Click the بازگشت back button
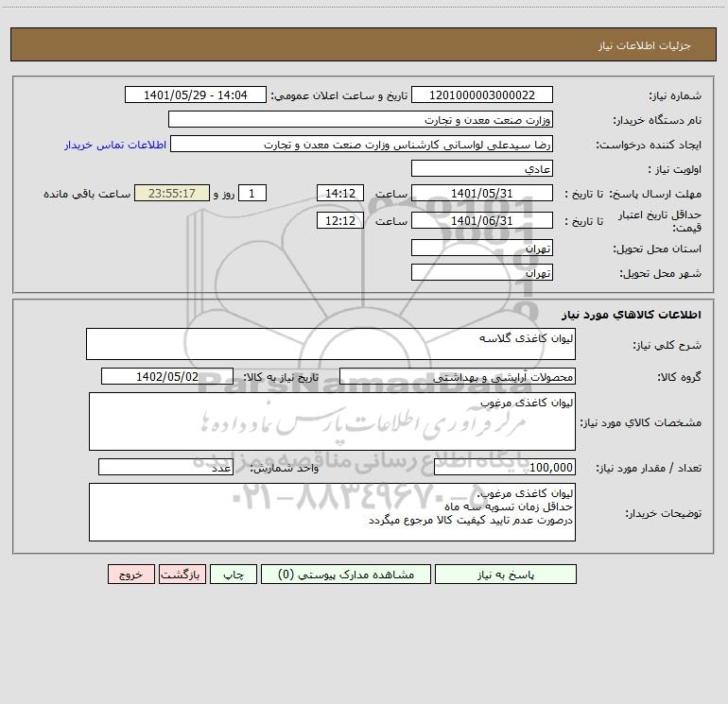728x704 pixels. tap(182, 574)
